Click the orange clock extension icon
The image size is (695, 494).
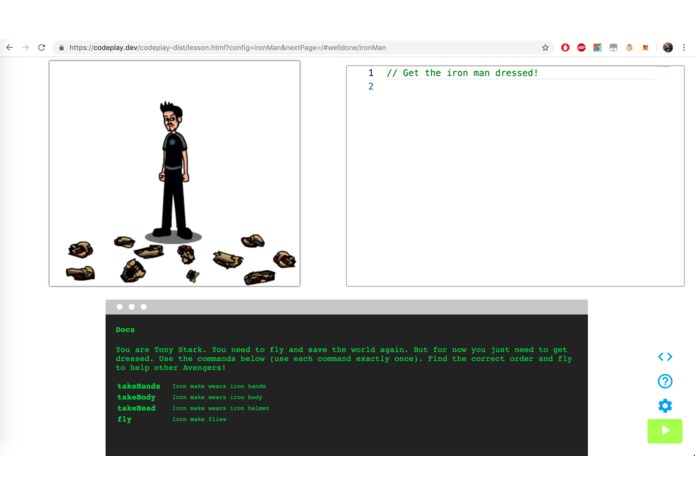click(x=629, y=47)
